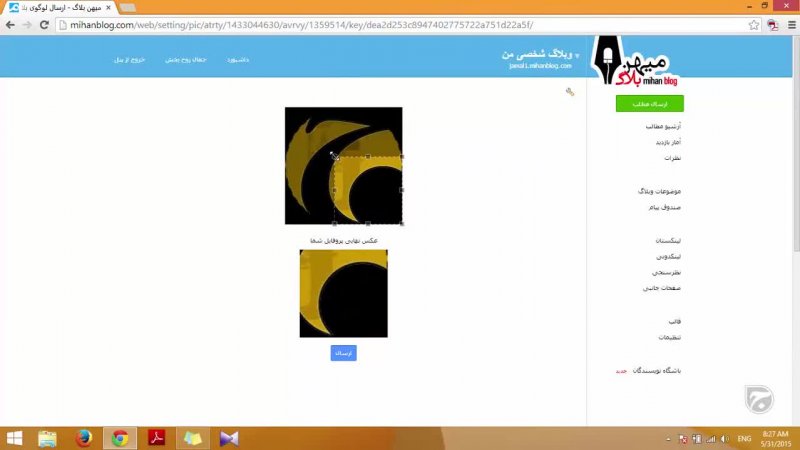Open Visual Studio from the taskbar
800x450 pixels.
click(x=229, y=438)
